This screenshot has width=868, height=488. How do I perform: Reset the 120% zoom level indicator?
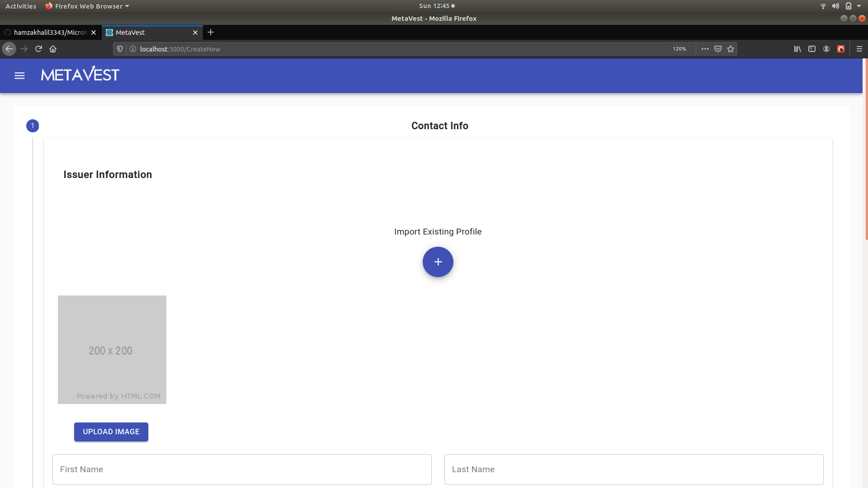click(679, 49)
